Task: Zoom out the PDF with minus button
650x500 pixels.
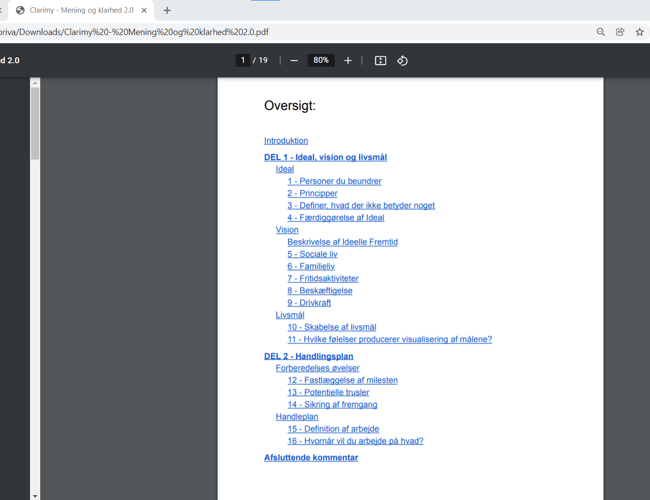Action: 294,61
